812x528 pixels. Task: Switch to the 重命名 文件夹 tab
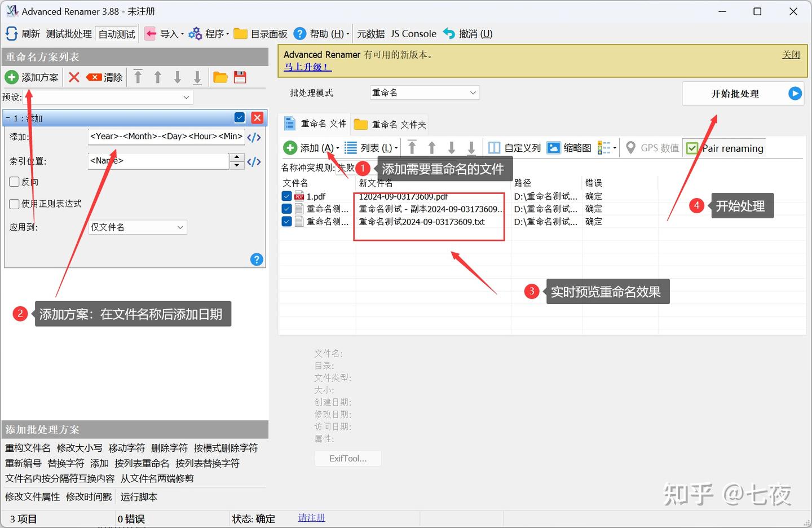tap(390, 124)
